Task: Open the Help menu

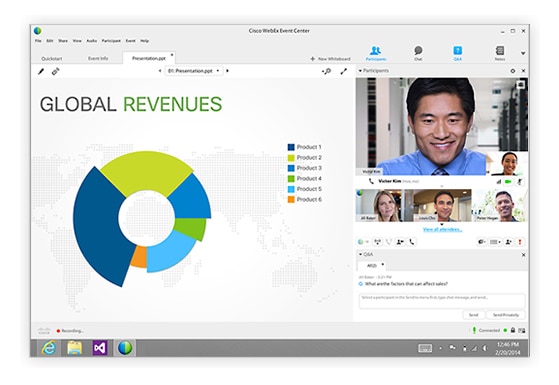Action: coord(144,41)
